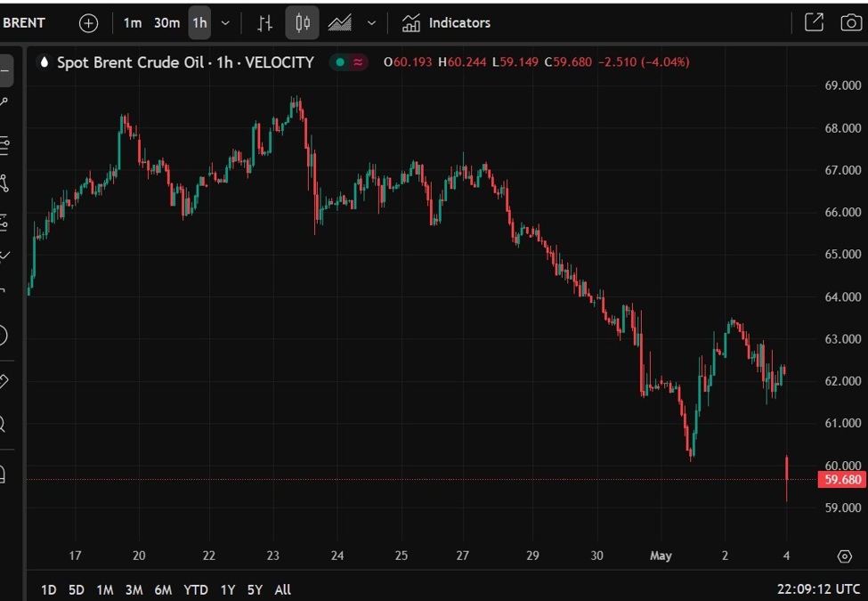Click the 5Y date range button

click(255, 589)
